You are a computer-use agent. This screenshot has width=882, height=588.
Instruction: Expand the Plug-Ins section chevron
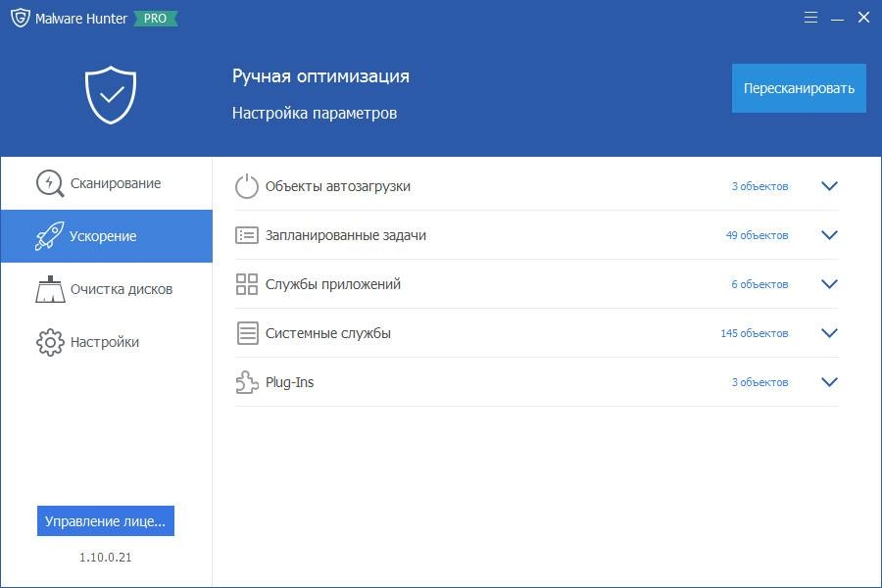829,382
